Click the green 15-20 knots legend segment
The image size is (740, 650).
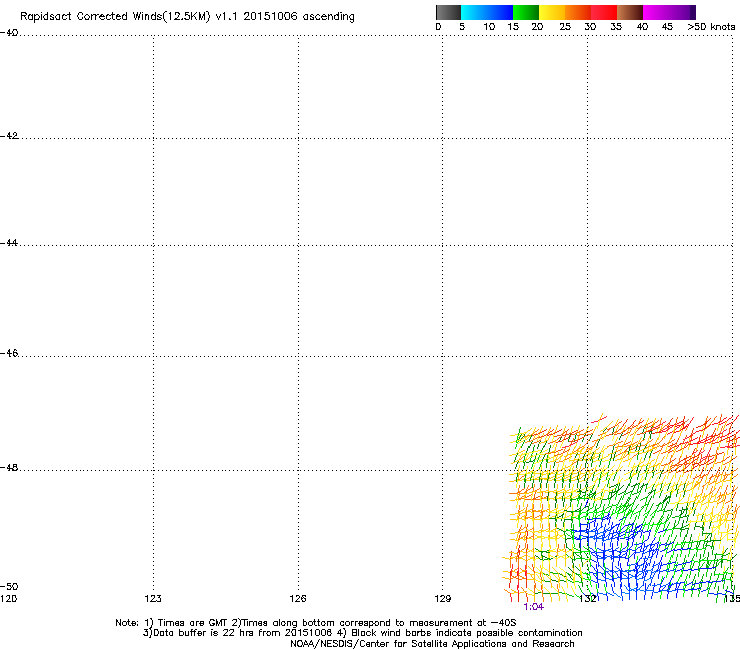pos(526,12)
